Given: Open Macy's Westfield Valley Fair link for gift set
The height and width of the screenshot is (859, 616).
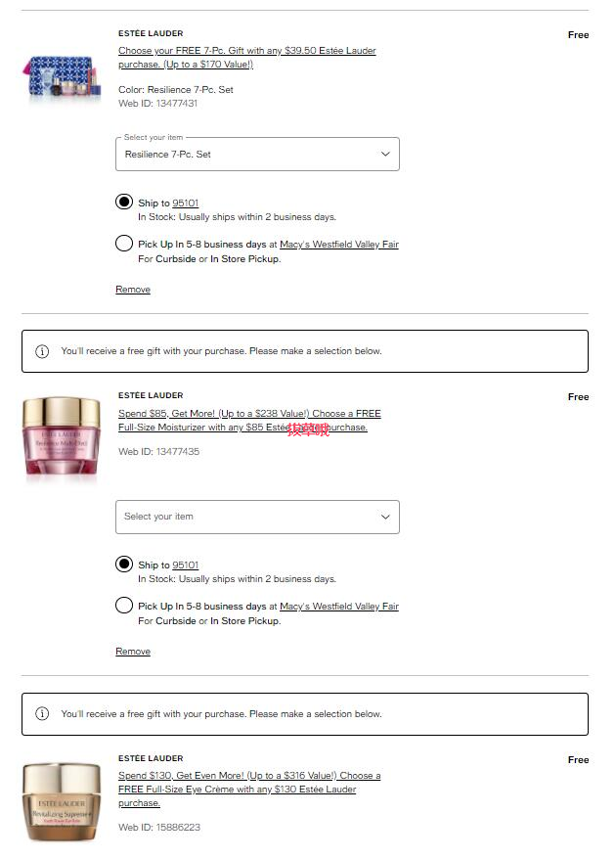Looking at the screenshot, I should 339,245.
